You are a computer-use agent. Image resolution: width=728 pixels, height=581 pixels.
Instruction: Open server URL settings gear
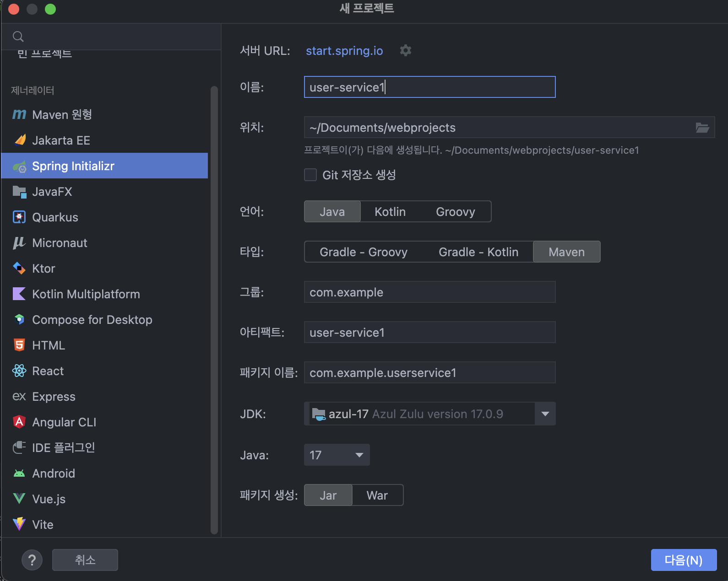pyautogui.click(x=406, y=50)
